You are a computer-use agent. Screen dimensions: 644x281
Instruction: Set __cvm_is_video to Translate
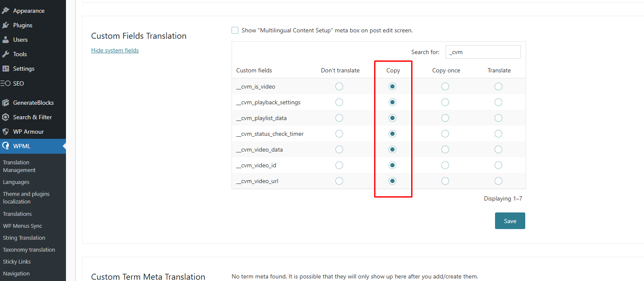(498, 86)
